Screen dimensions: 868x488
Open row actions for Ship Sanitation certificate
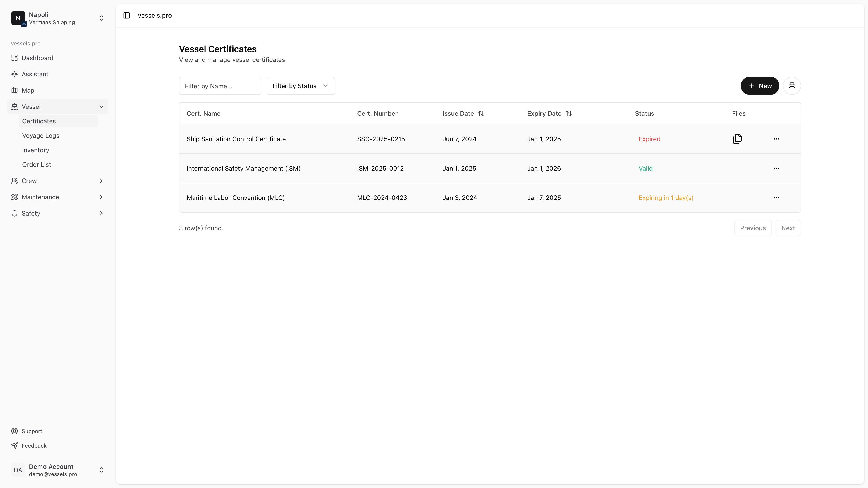pyautogui.click(x=776, y=139)
